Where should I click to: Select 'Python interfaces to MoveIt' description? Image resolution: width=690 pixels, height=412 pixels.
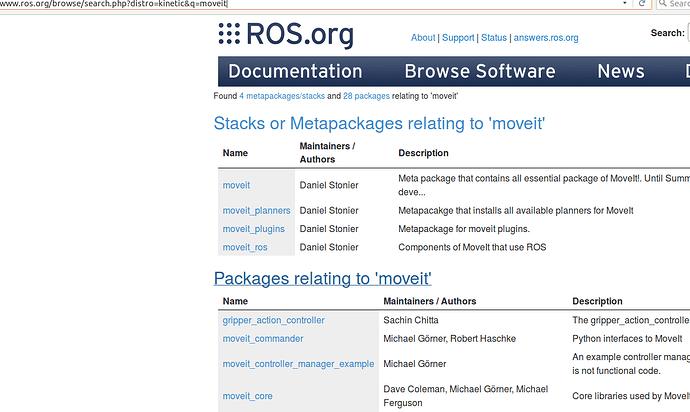click(x=627, y=339)
